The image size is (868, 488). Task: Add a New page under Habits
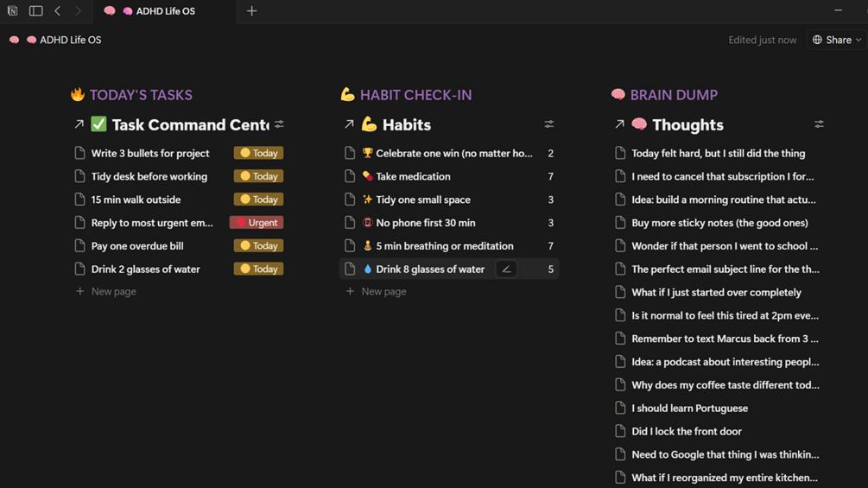(383, 292)
